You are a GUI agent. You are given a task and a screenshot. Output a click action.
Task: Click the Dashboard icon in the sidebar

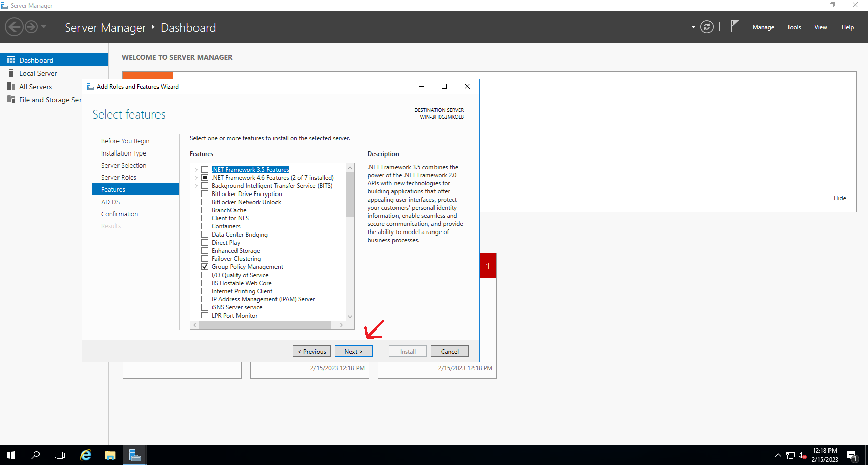pos(11,60)
